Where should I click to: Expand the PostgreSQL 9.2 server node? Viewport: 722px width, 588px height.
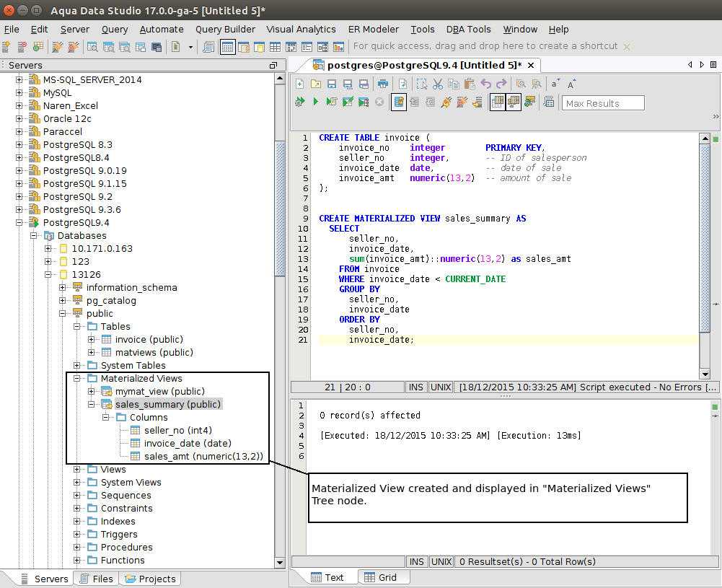(x=19, y=196)
